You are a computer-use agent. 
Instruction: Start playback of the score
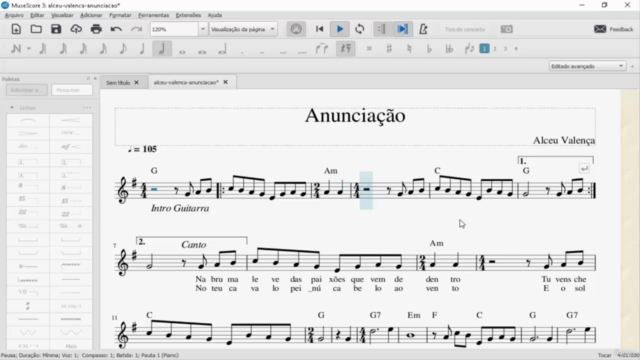(340, 29)
